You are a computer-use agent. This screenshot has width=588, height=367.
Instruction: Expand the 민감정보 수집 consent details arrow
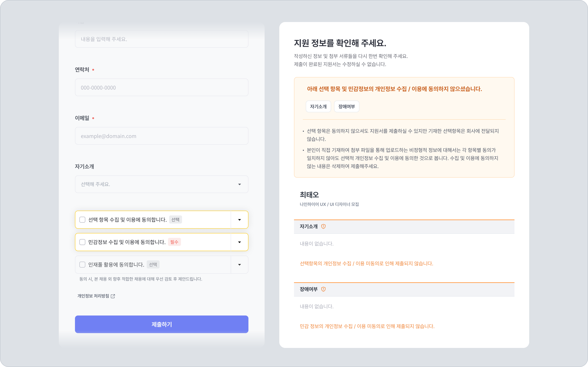point(239,242)
